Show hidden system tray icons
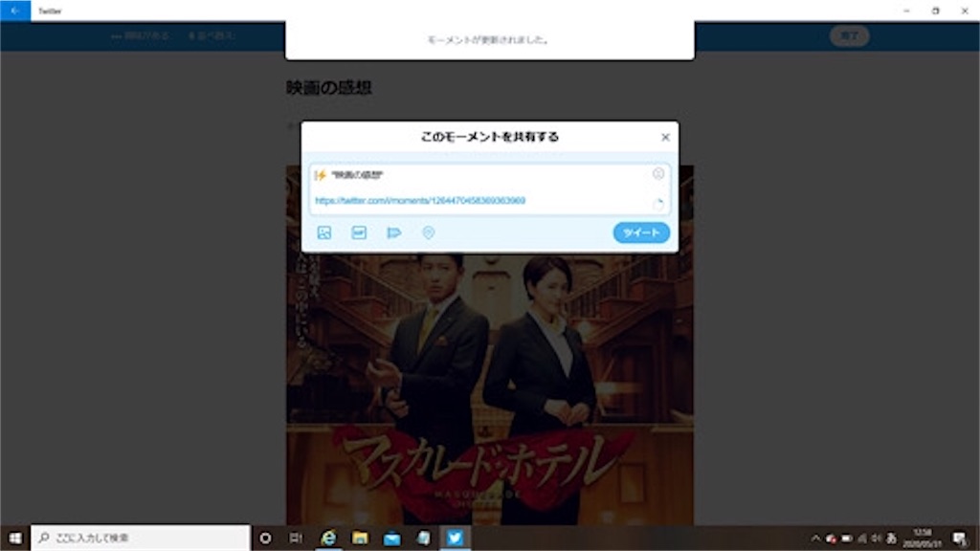The height and width of the screenshot is (551, 980). [x=815, y=538]
